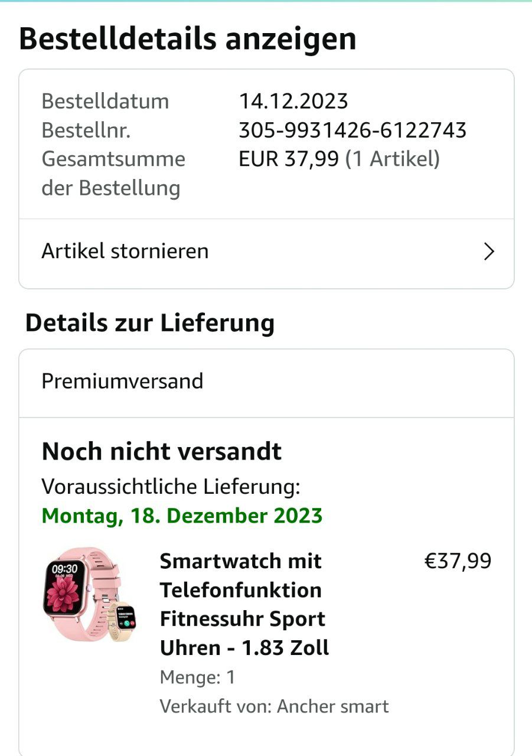The image size is (532, 756).
Task: Select the order number 305-9931426-6122743
Action: 353,130
